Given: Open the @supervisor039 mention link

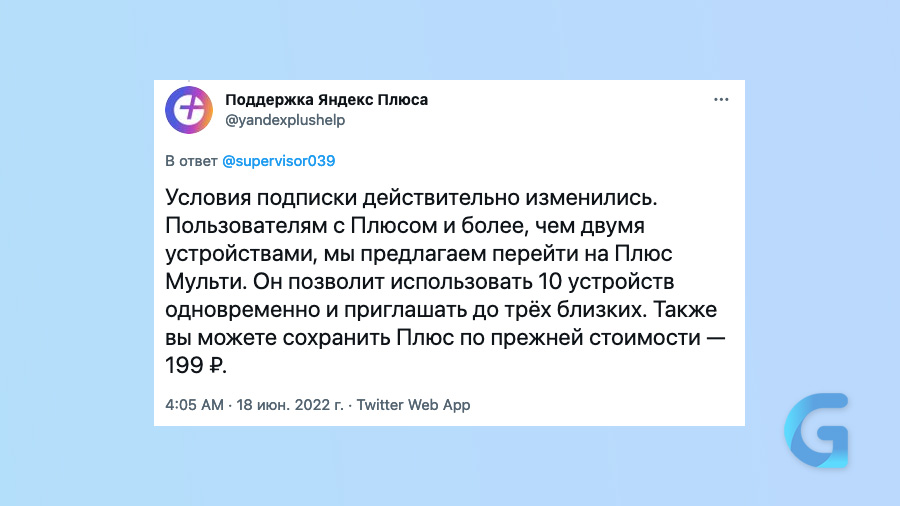Looking at the screenshot, I should 278,161.
